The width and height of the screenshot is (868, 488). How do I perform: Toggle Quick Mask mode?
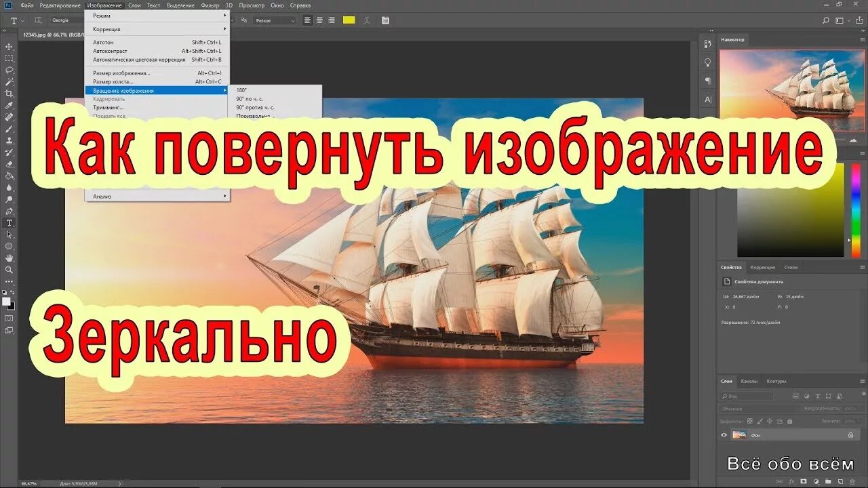point(9,318)
